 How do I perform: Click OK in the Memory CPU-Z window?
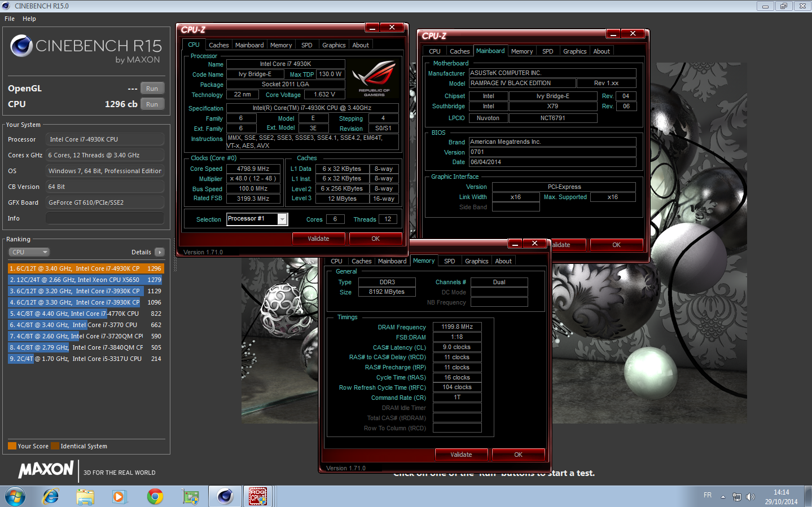pos(518,455)
